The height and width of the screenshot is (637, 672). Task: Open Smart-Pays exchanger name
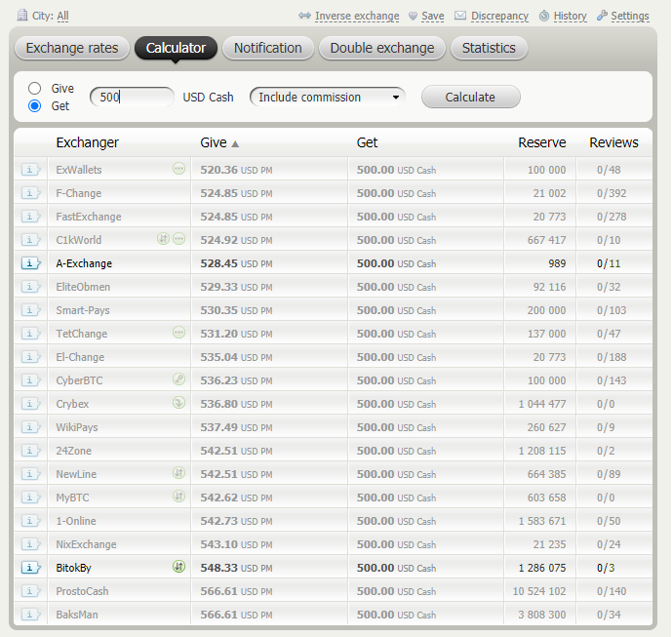click(x=83, y=310)
